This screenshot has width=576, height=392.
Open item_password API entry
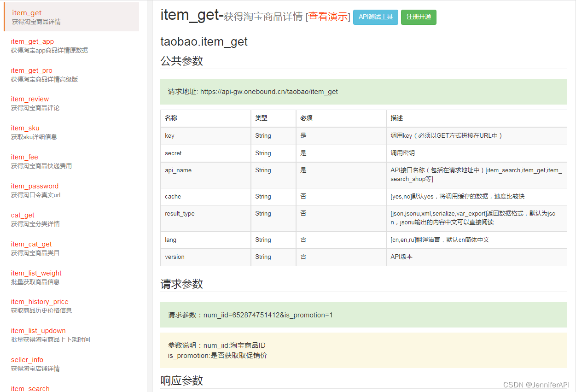point(35,186)
